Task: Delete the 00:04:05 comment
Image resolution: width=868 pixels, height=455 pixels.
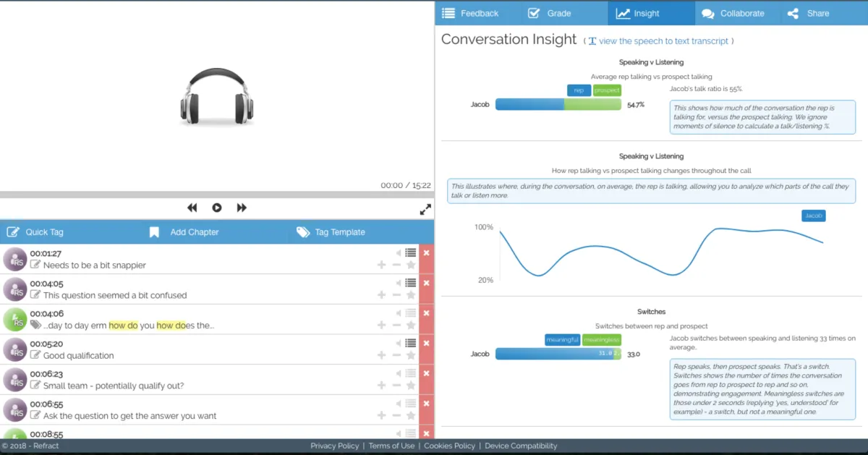Action: (x=426, y=283)
